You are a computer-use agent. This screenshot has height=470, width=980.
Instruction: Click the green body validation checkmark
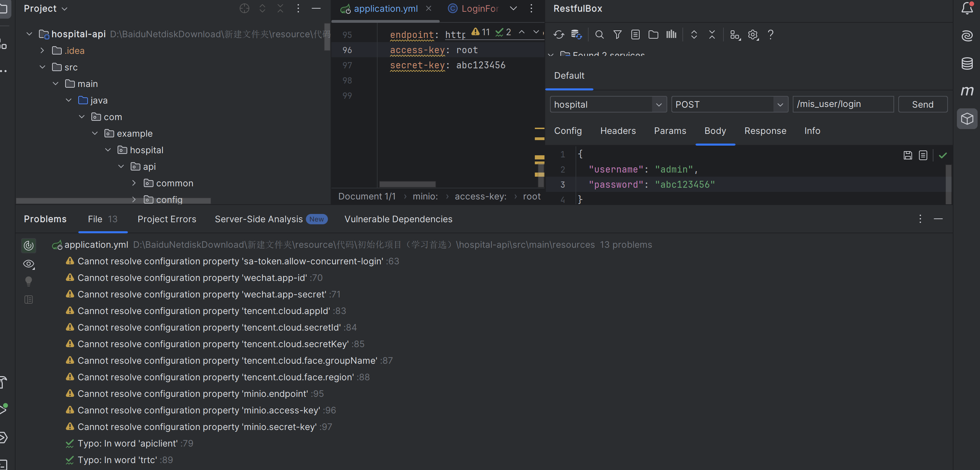pyautogui.click(x=943, y=155)
